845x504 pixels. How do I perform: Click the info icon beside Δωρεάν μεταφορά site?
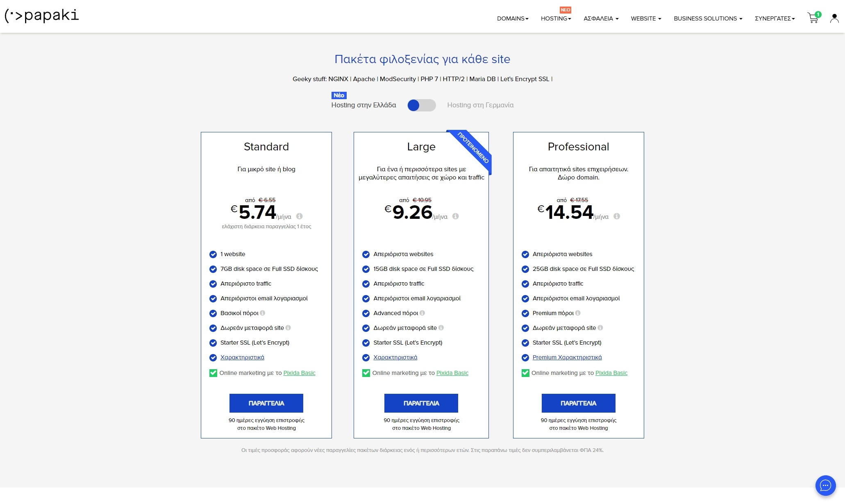288,328
